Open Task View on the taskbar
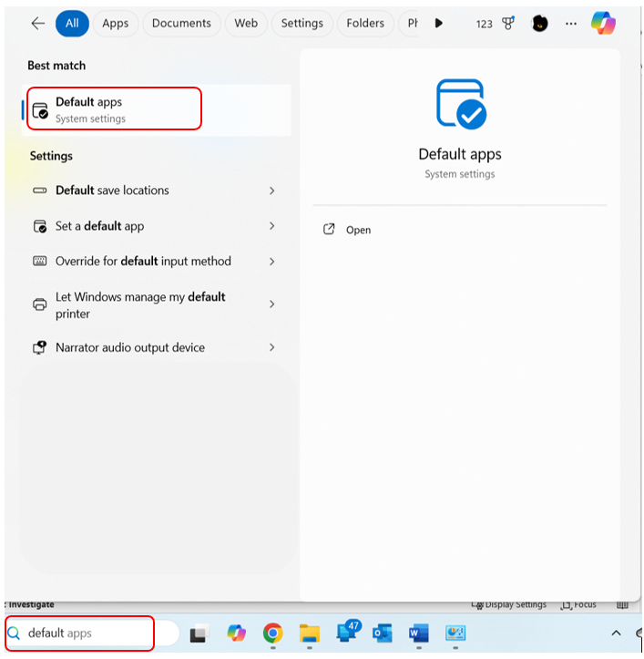Image resolution: width=644 pixels, height=659 pixels. [x=199, y=633]
